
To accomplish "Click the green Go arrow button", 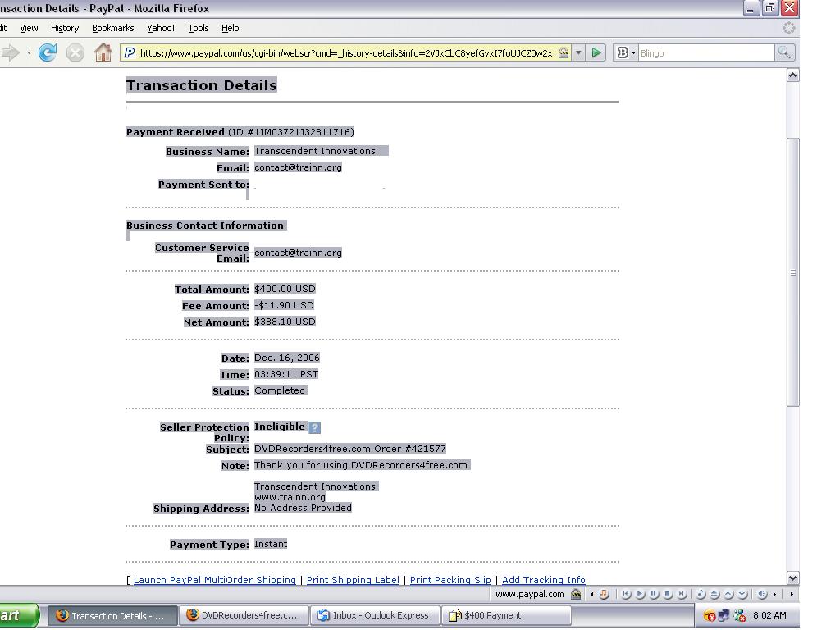I will point(596,52).
